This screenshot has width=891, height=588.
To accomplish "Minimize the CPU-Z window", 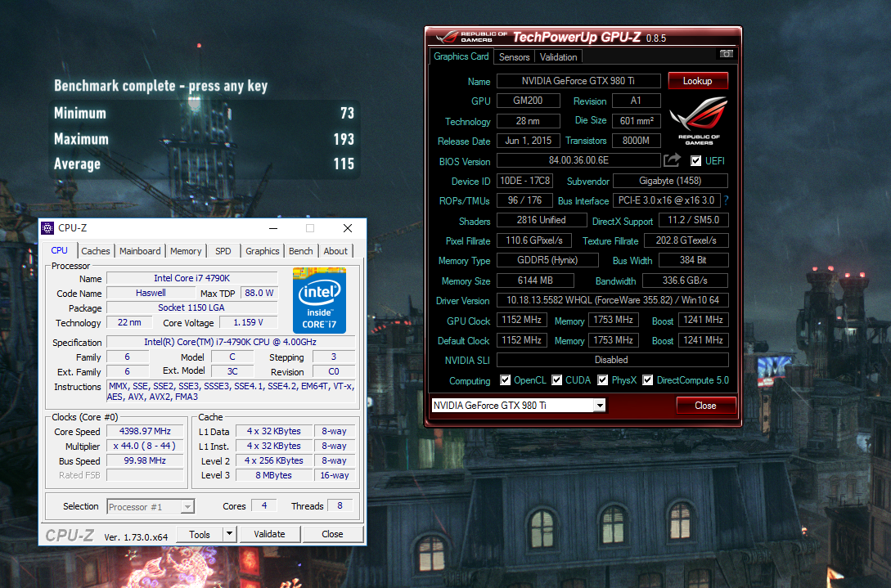I will (x=273, y=228).
